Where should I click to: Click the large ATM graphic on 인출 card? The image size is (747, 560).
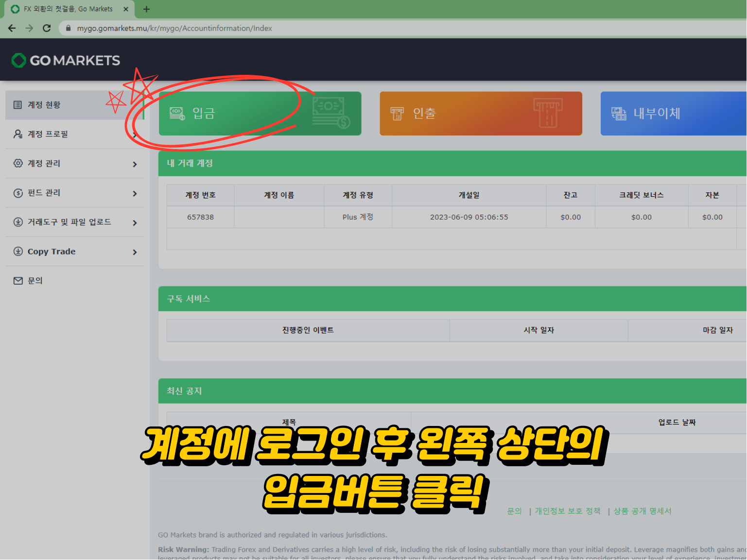(x=548, y=113)
